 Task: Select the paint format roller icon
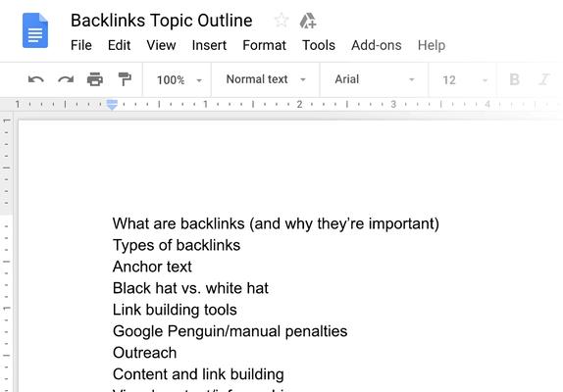pyautogui.click(x=125, y=79)
